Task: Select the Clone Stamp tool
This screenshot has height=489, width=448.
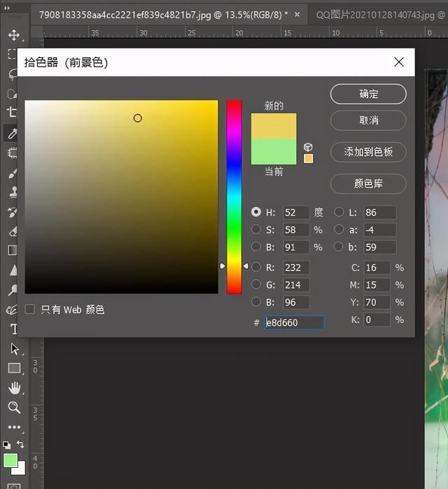Action: coord(13,192)
